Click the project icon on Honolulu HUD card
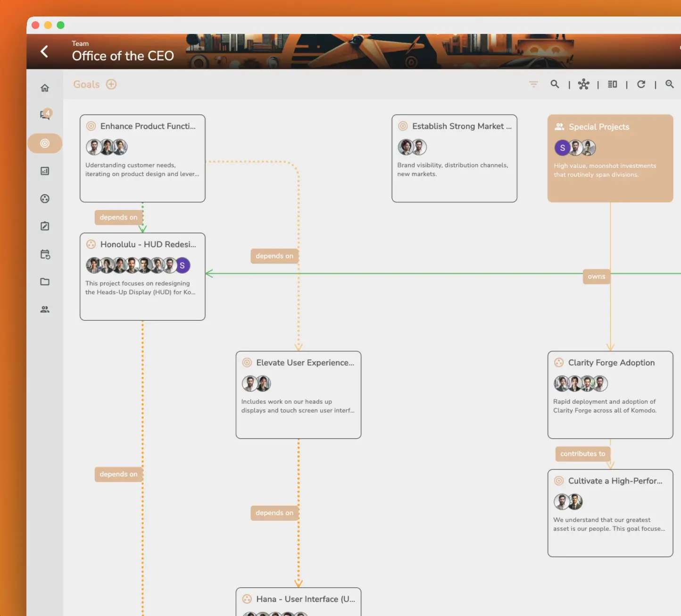Image resolution: width=681 pixels, height=616 pixels. [91, 244]
